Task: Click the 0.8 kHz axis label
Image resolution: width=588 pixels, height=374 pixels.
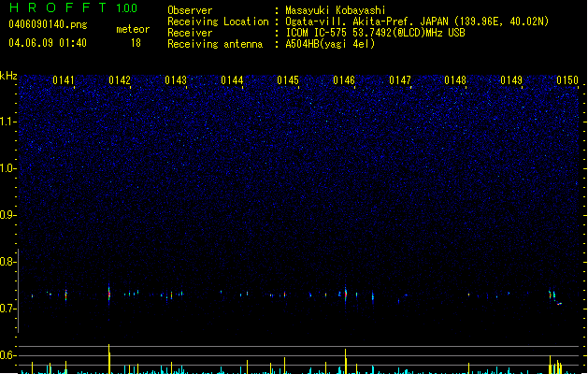Action: pyautogui.click(x=8, y=262)
